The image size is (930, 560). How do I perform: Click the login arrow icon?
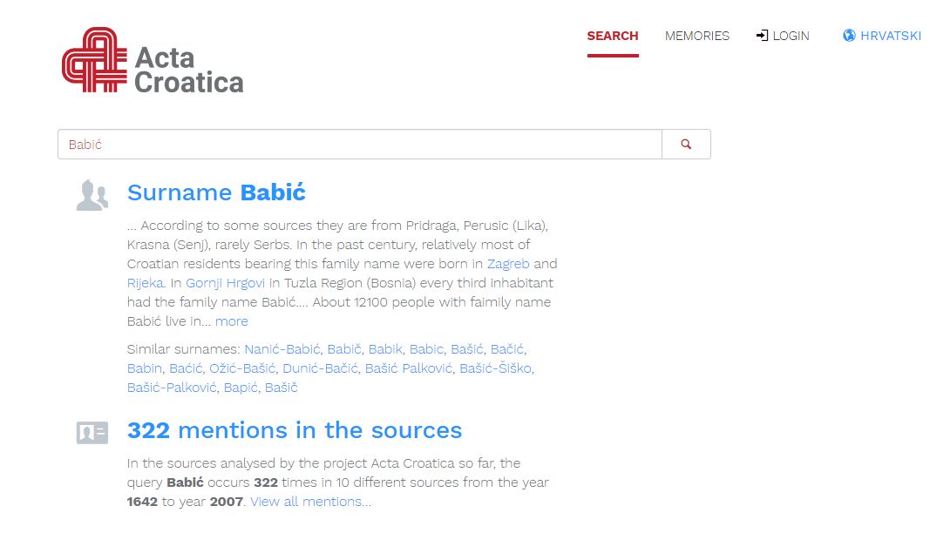[x=762, y=36]
